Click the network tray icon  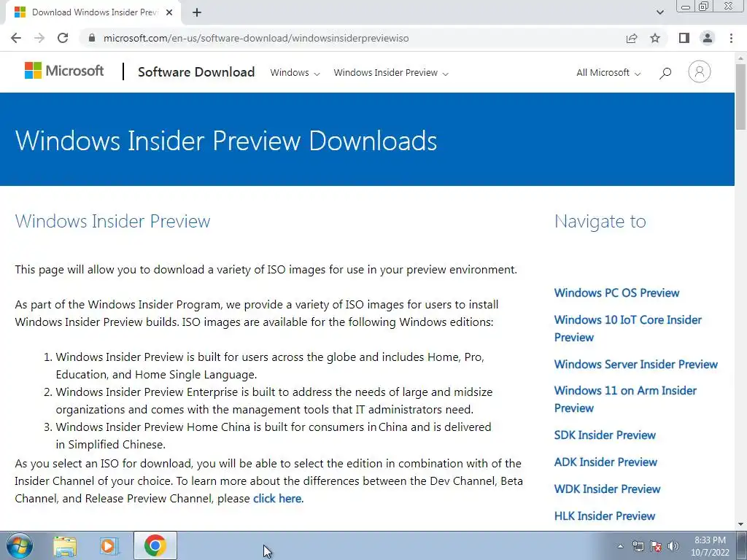point(638,546)
